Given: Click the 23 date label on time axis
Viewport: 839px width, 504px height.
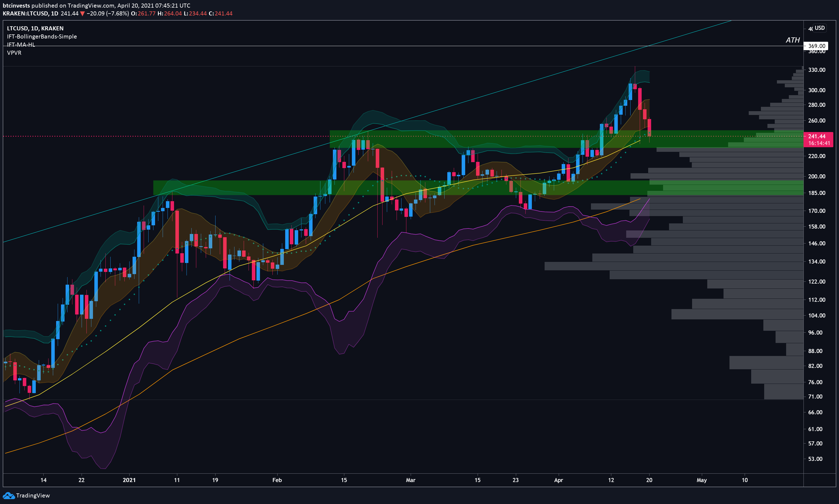Looking at the screenshot, I should click(x=515, y=480).
